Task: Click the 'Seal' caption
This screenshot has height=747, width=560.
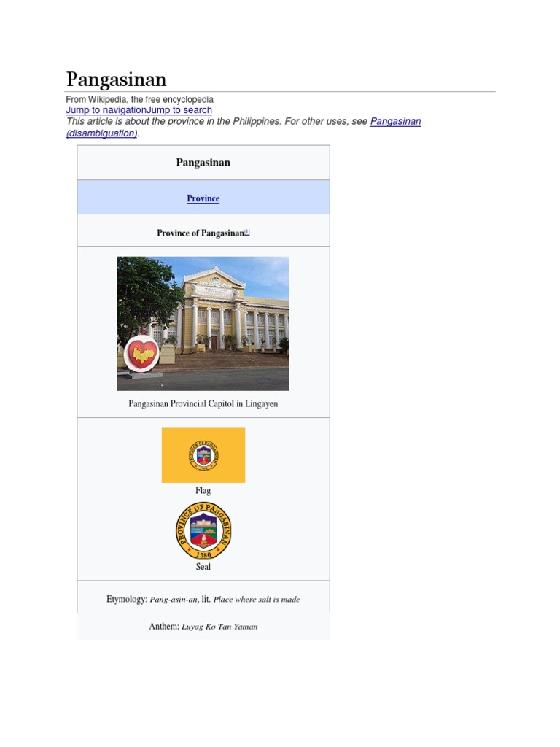Action: pos(203,566)
